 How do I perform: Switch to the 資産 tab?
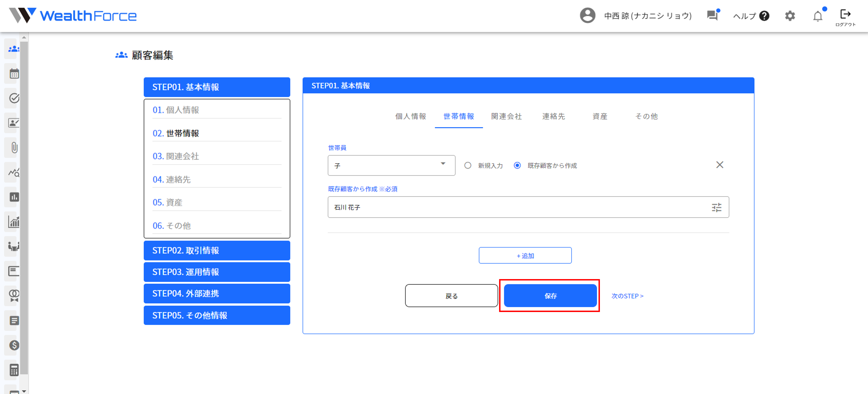(x=600, y=116)
